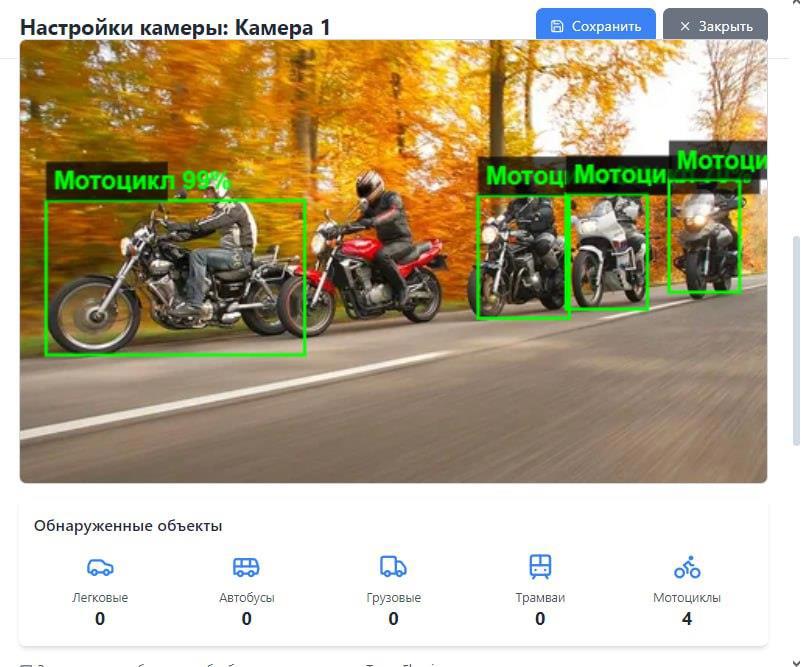Click the Легковые car icon
Screen dimensions: 801x667
click(100, 567)
